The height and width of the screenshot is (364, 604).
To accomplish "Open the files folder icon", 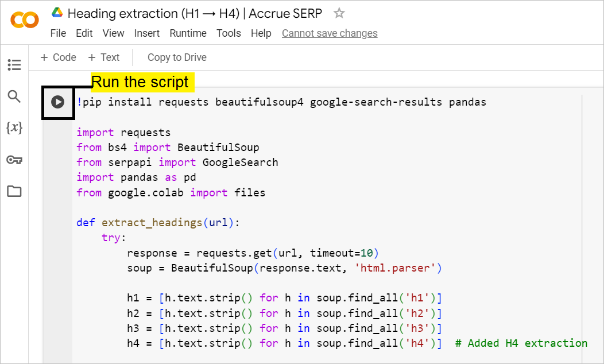I will click(x=14, y=191).
